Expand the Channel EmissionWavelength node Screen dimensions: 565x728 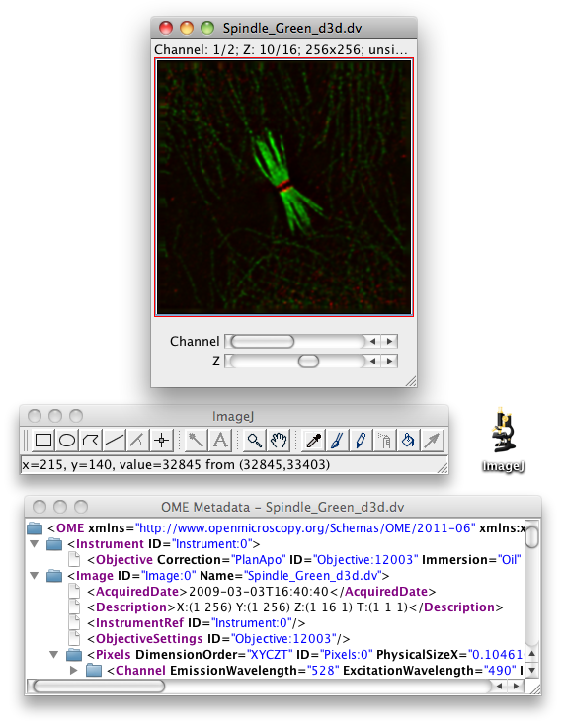point(73,670)
